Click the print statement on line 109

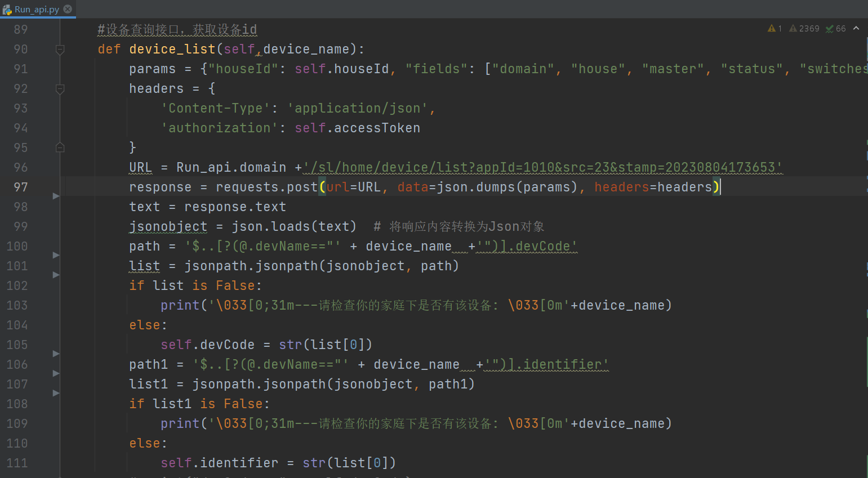pyautogui.click(x=416, y=423)
